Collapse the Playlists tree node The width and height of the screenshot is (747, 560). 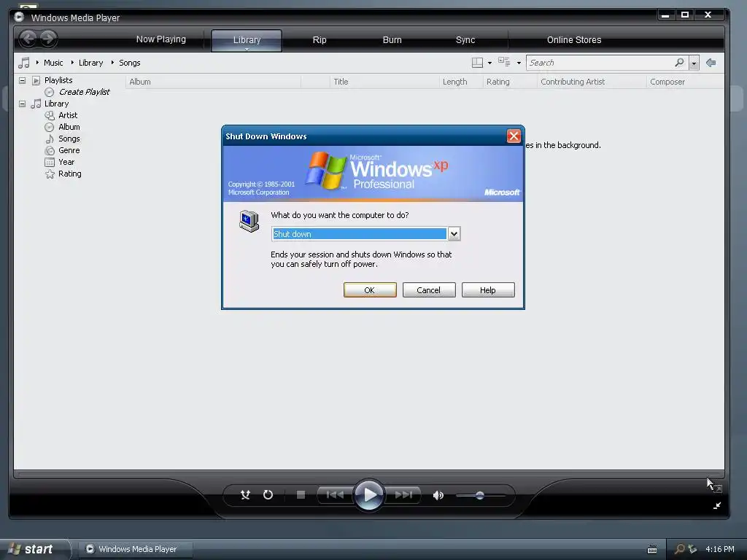pos(22,80)
